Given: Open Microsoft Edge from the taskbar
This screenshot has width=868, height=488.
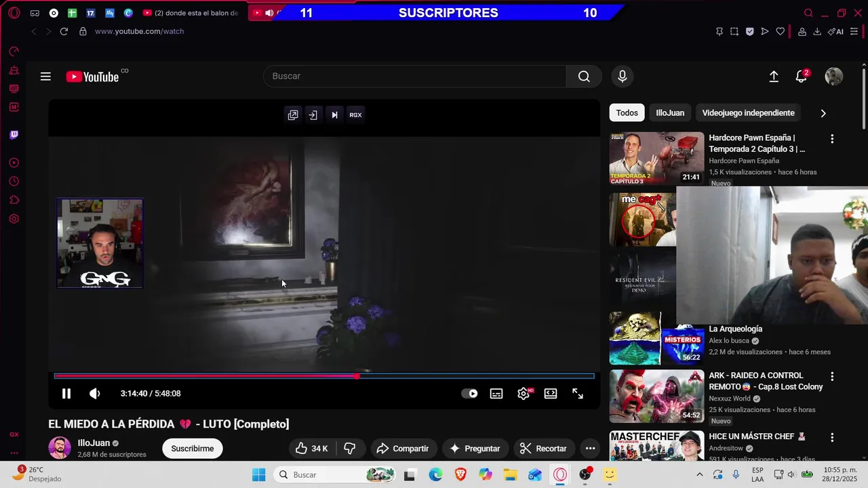Looking at the screenshot, I should tap(435, 475).
